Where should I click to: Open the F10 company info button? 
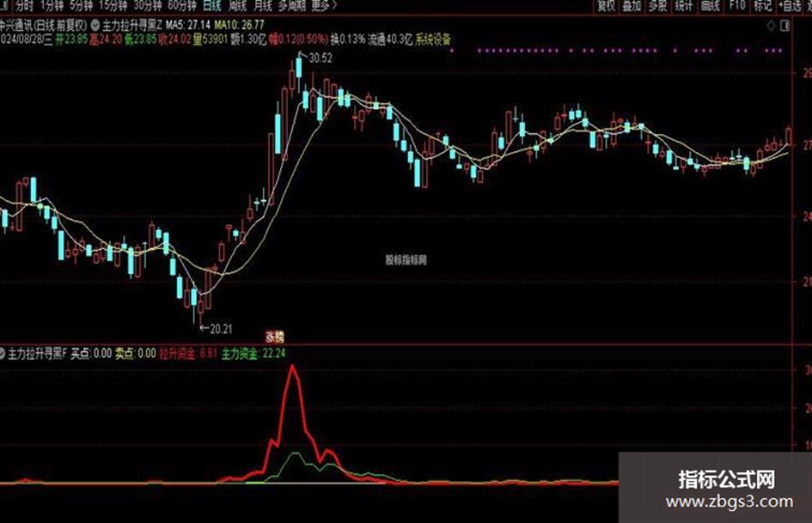737,6
